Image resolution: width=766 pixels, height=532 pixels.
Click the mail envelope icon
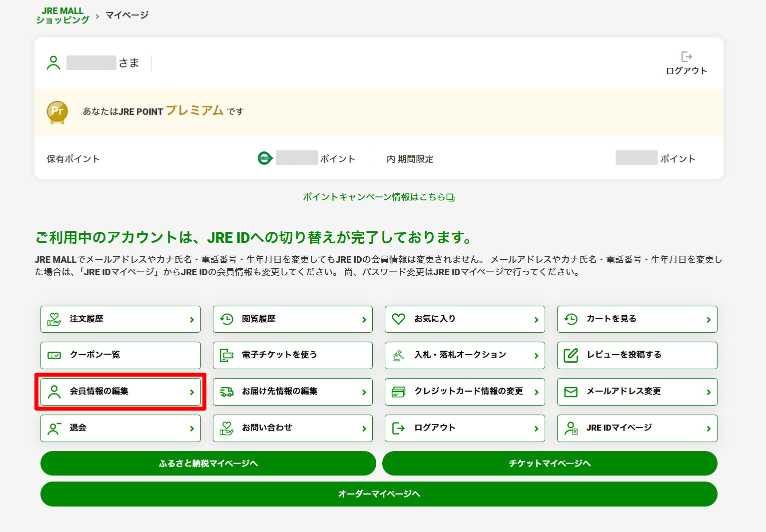(571, 392)
